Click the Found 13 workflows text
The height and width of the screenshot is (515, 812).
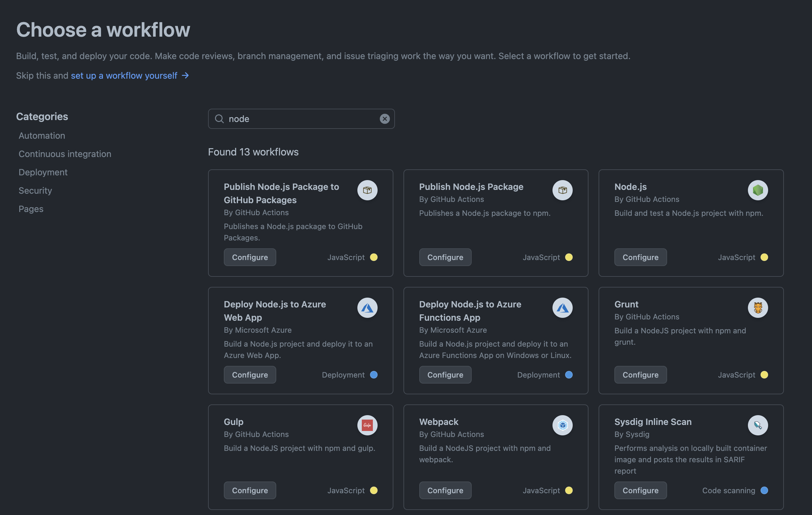(x=253, y=152)
